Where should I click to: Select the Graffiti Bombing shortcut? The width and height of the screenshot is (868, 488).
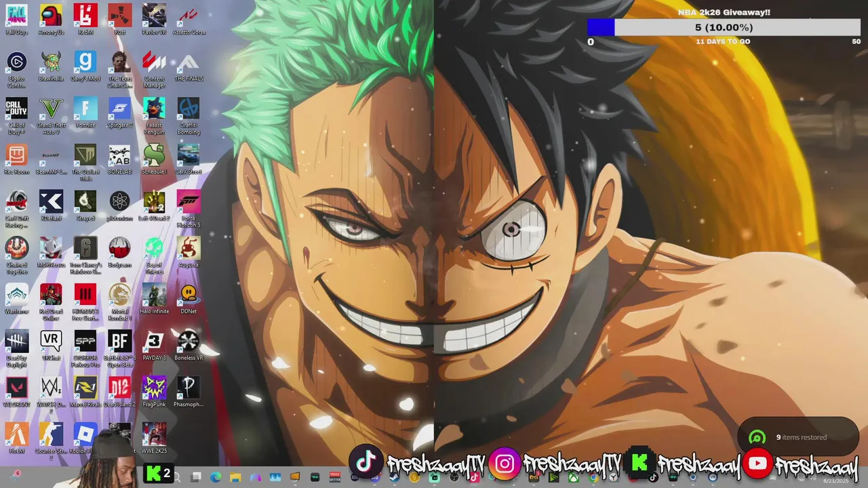click(189, 116)
